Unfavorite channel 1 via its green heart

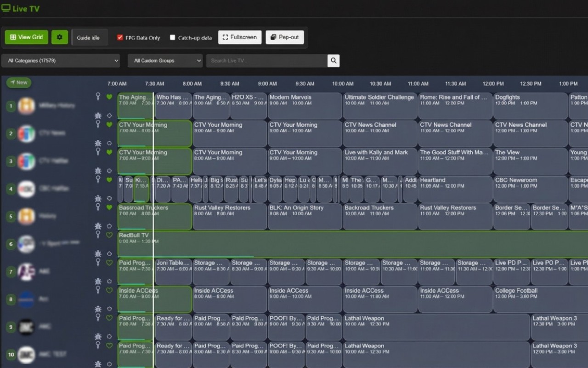pyautogui.click(x=109, y=97)
